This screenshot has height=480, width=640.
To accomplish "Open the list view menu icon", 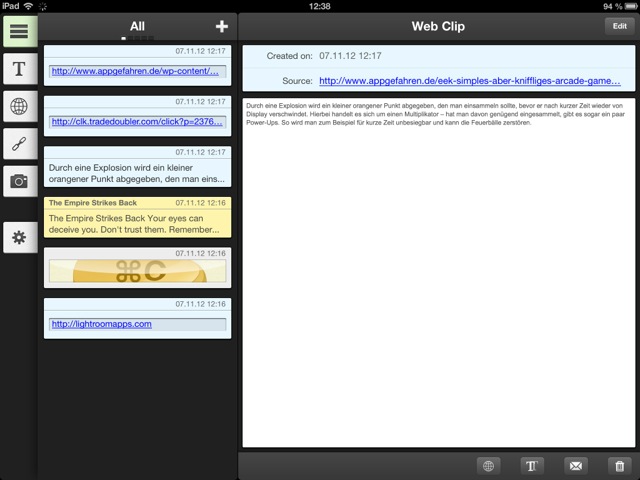I will point(19,32).
